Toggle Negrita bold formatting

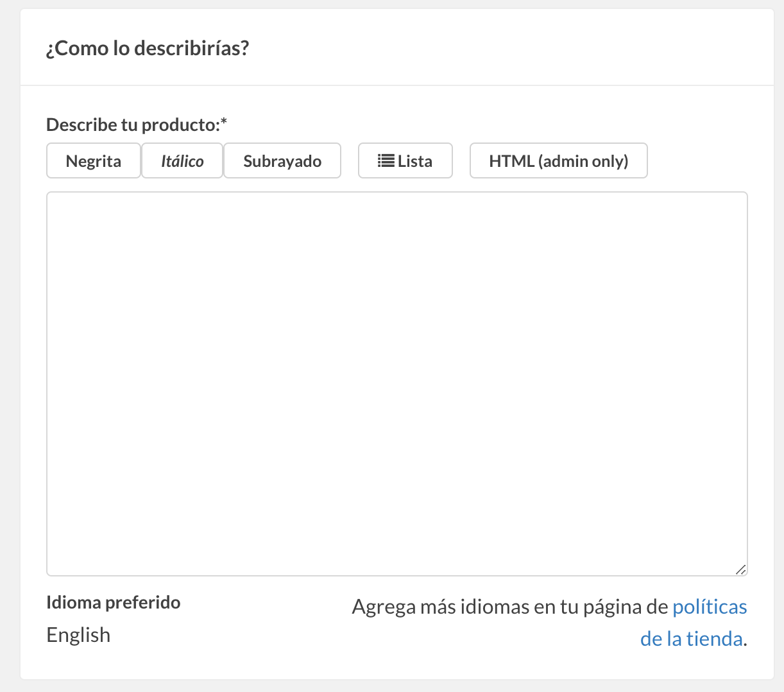94,161
